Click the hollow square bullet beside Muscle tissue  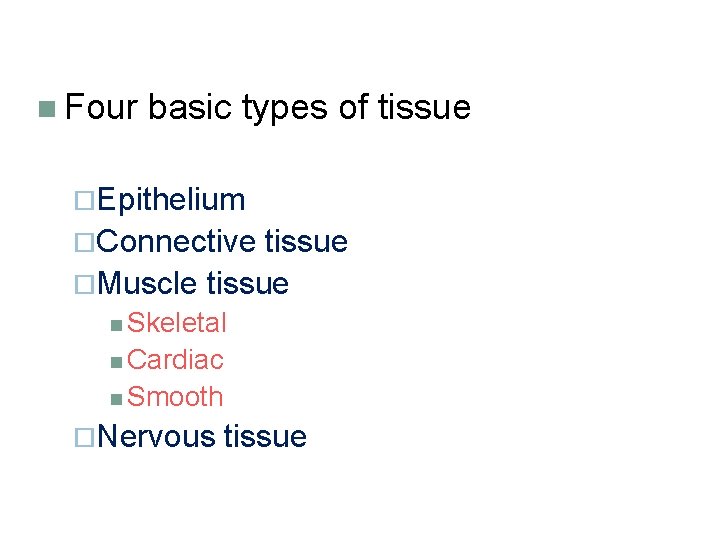pyautogui.click(x=87, y=285)
